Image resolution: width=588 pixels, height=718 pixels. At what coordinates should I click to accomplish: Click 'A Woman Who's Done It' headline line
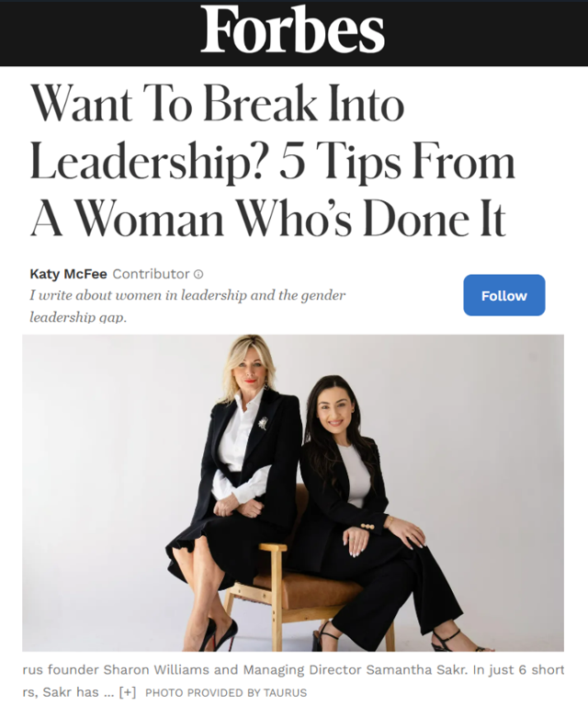[x=268, y=219]
